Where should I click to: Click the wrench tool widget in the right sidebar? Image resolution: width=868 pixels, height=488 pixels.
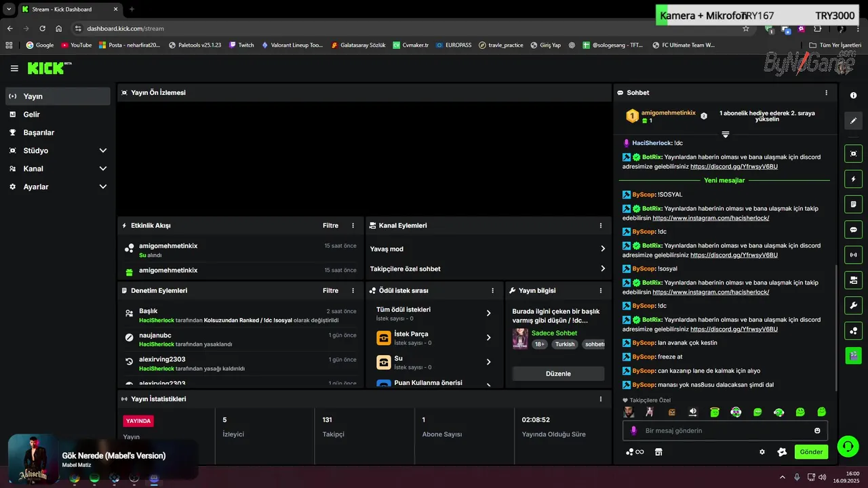853,305
